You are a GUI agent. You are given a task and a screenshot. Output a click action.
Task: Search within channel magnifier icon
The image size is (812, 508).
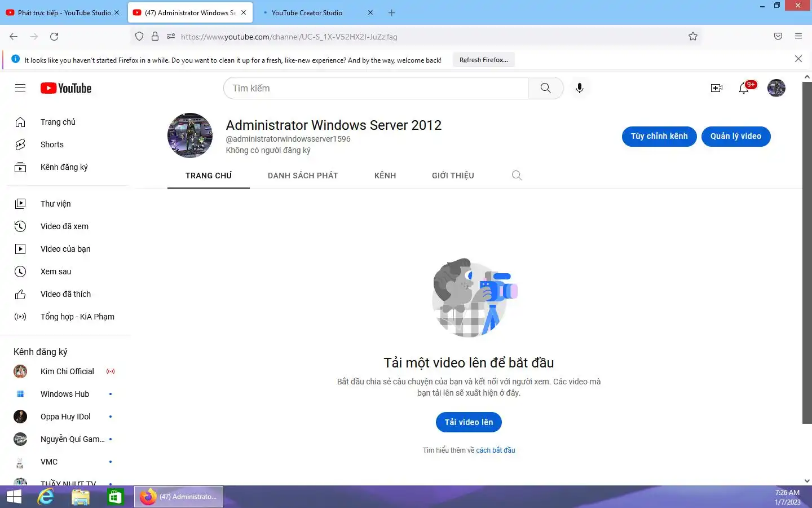point(517,176)
